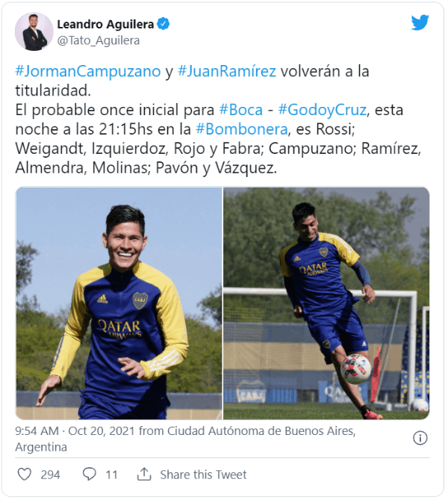Click the @Tato_Aguilera handle
The width and height of the screenshot is (448, 500).
[x=99, y=40]
